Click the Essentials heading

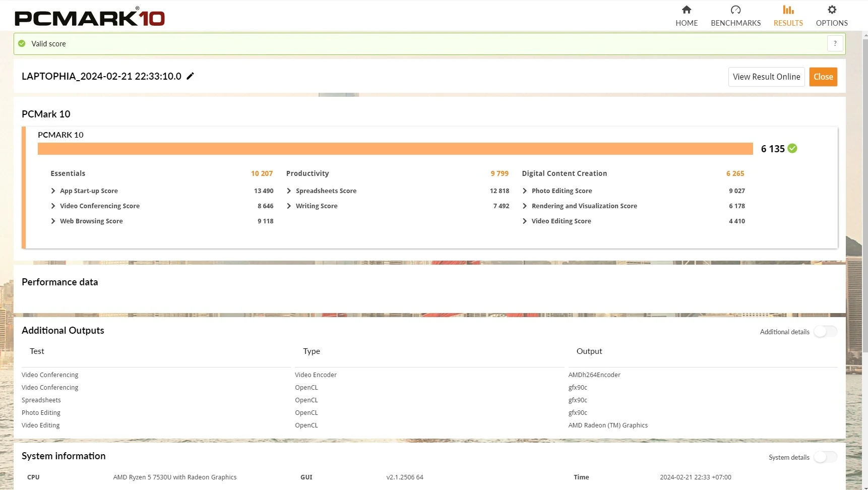pos(68,173)
